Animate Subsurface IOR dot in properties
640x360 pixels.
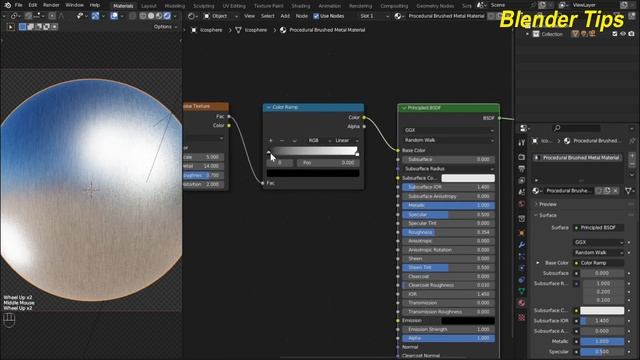coord(629,321)
